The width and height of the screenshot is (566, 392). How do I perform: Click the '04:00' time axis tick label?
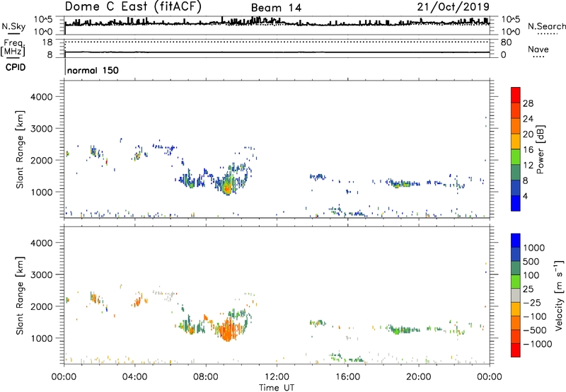pyautogui.click(x=135, y=377)
